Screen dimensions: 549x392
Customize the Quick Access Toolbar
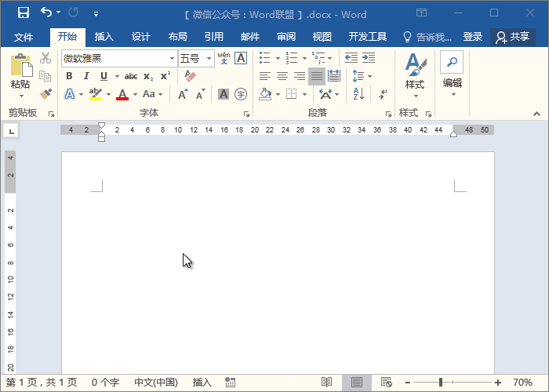click(x=96, y=14)
